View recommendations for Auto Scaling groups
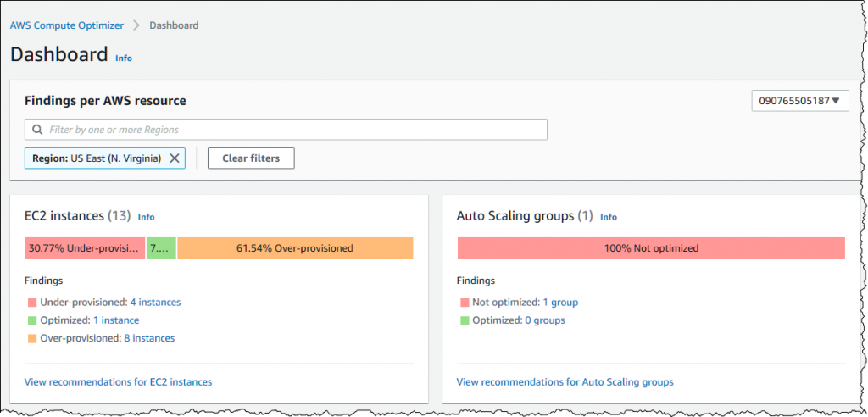 (x=565, y=382)
